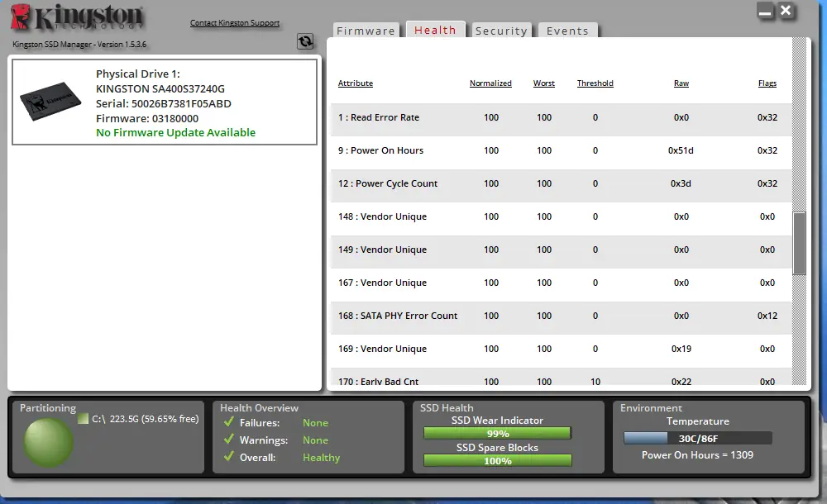This screenshot has width=827, height=504.
Task: Click the Worst column header
Action: click(544, 83)
